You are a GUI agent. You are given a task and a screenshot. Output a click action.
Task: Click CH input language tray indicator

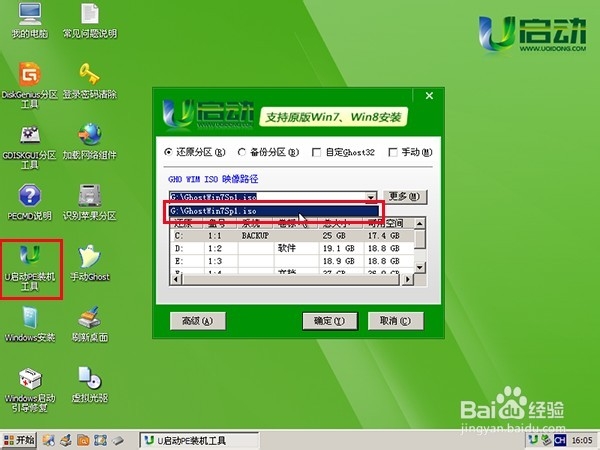click(x=560, y=440)
